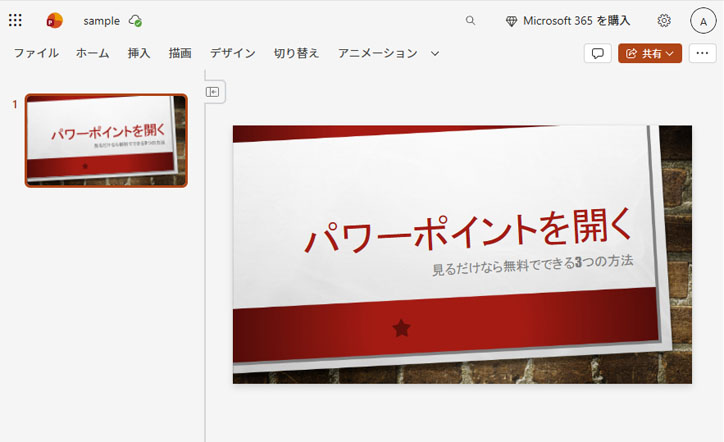This screenshot has height=442, width=724.
Task: Open settings via the gear icon
Action: pyautogui.click(x=664, y=20)
